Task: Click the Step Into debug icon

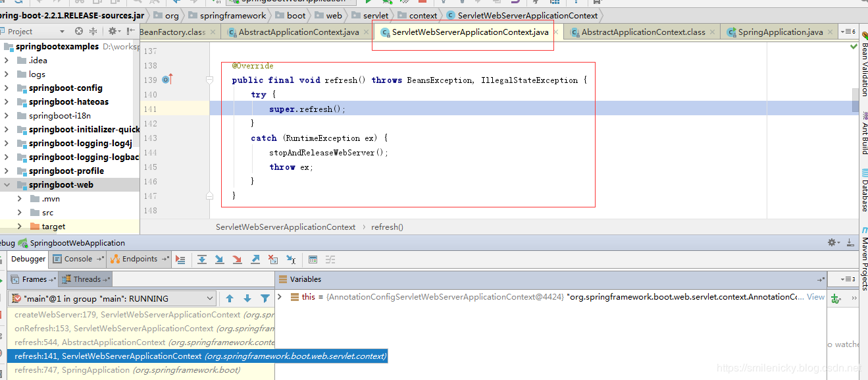Action: point(220,259)
